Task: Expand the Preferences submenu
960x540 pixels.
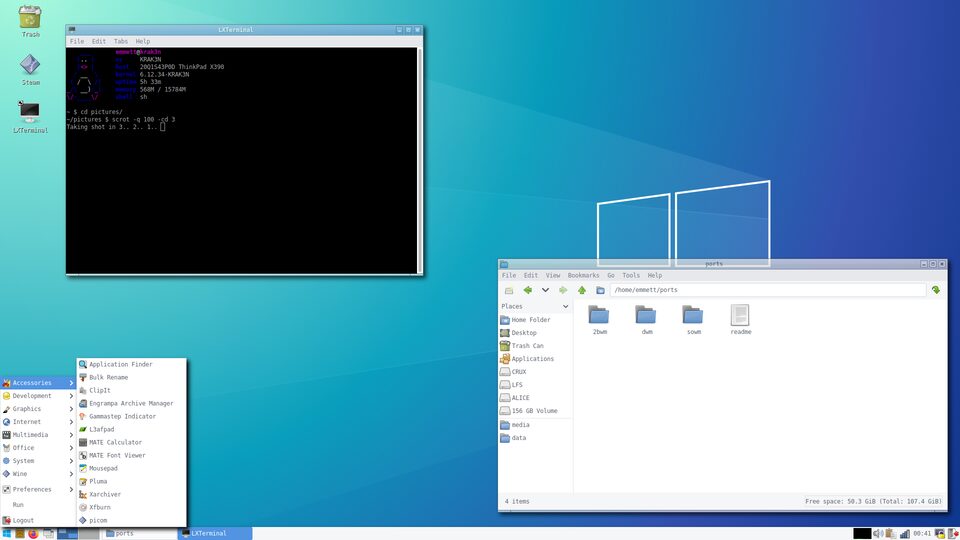Action: [38, 490]
